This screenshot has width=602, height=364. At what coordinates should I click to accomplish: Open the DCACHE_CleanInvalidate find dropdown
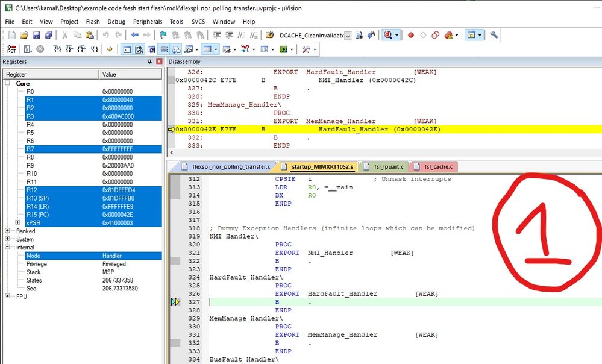coord(347,36)
